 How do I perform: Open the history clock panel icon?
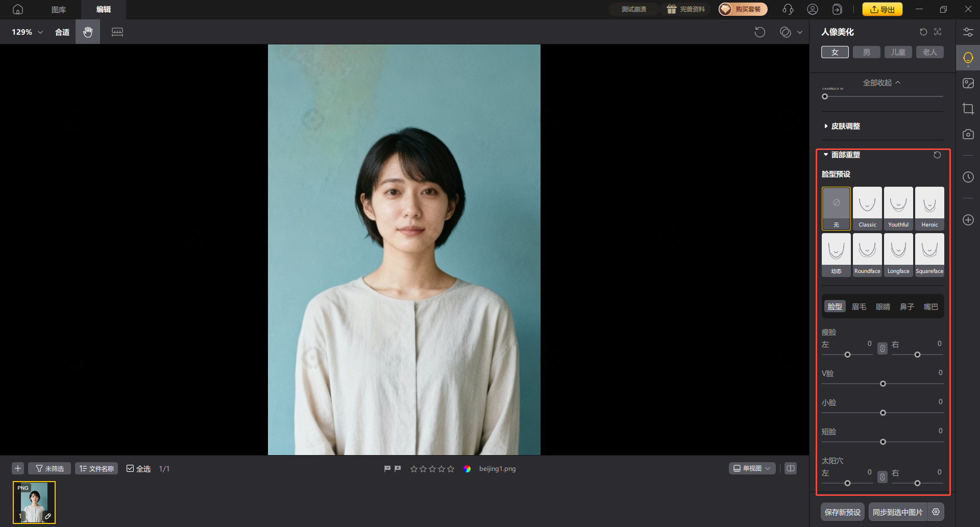click(968, 177)
